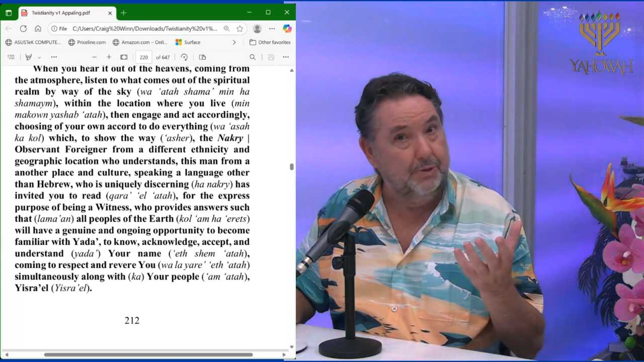Toggle favorite star for this page

point(240,29)
